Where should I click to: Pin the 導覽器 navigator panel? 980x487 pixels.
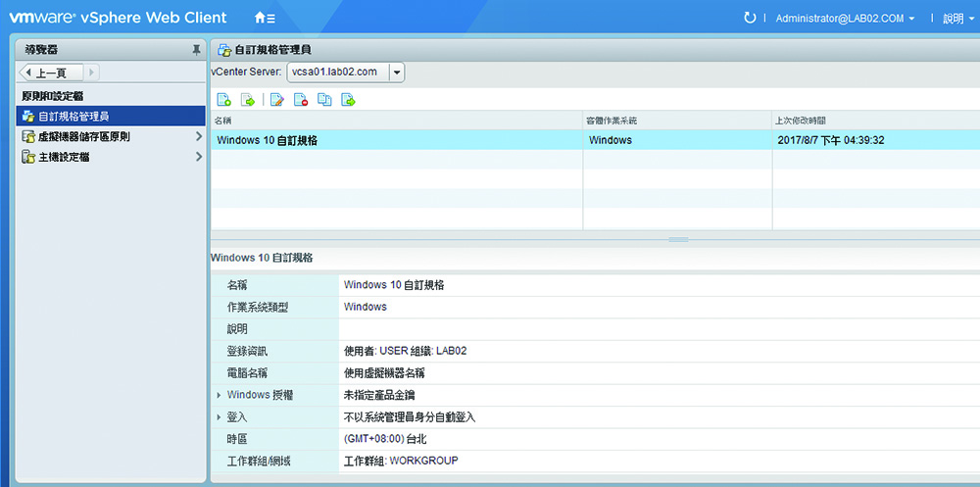(x=196, y=50)
